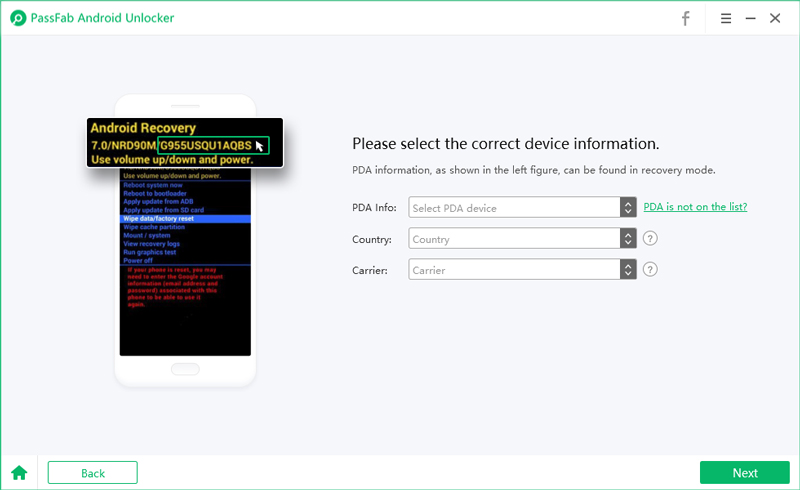Open the hamburger menu in the title bar

click(x=725, y=18)
